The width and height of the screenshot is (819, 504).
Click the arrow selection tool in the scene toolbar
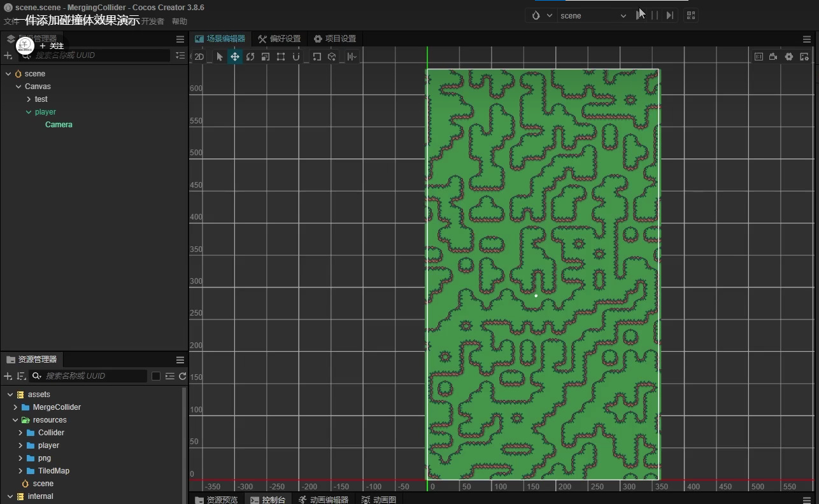220,57
